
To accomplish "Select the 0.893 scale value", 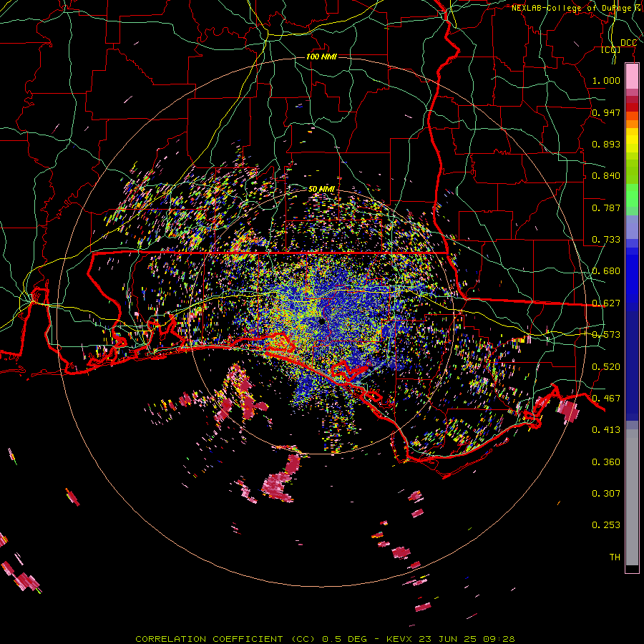I will click(x=606, y=144).
